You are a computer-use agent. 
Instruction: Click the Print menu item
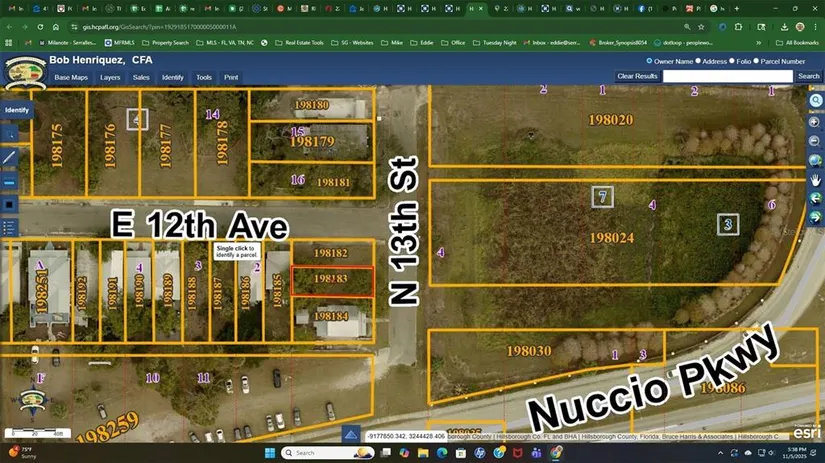(231, 77)
